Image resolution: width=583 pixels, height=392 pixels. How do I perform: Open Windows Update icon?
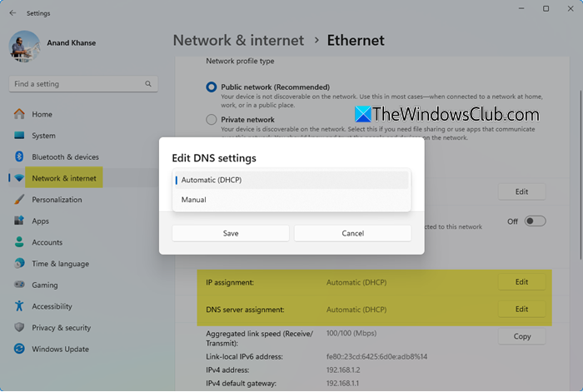click(x=19, y=349)
